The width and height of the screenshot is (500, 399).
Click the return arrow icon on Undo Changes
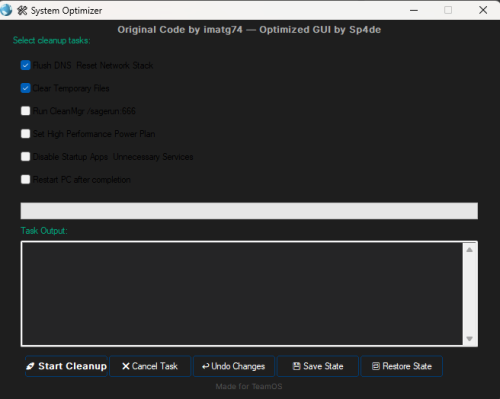(205, 366)
